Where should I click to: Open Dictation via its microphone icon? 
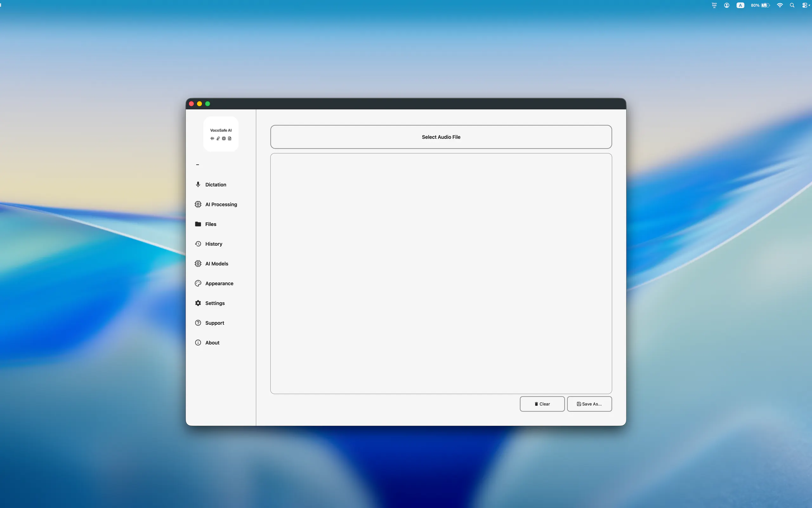(198, 184)
